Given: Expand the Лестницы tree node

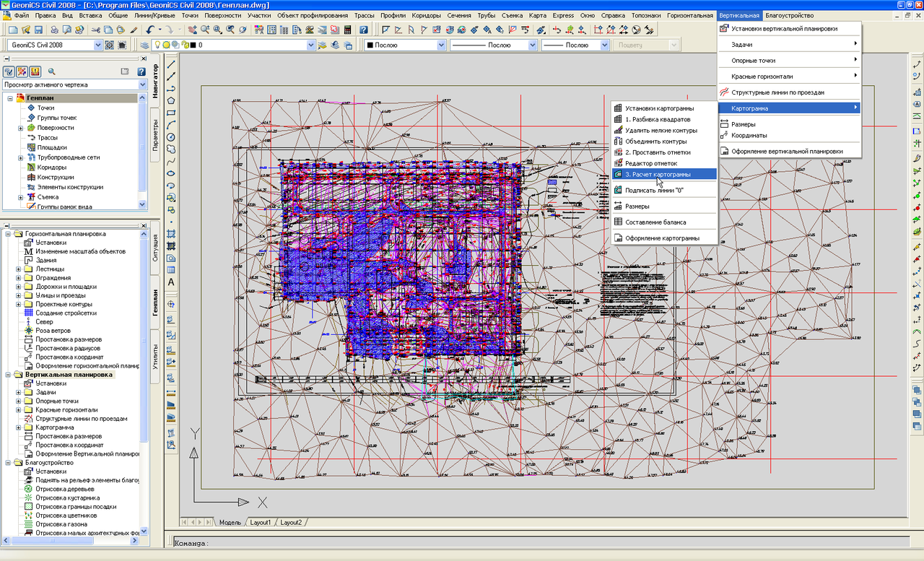Looking at the screenshot, I should click(x=19, y=269).
